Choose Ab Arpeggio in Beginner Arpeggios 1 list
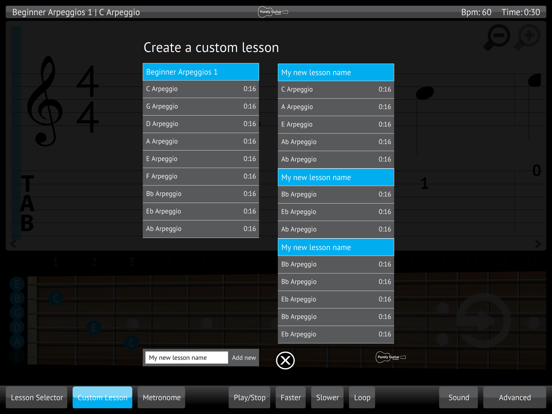Image resolution: width=552 pixels, height=414 pixels. pyautogui.click(x=201, y=229)
